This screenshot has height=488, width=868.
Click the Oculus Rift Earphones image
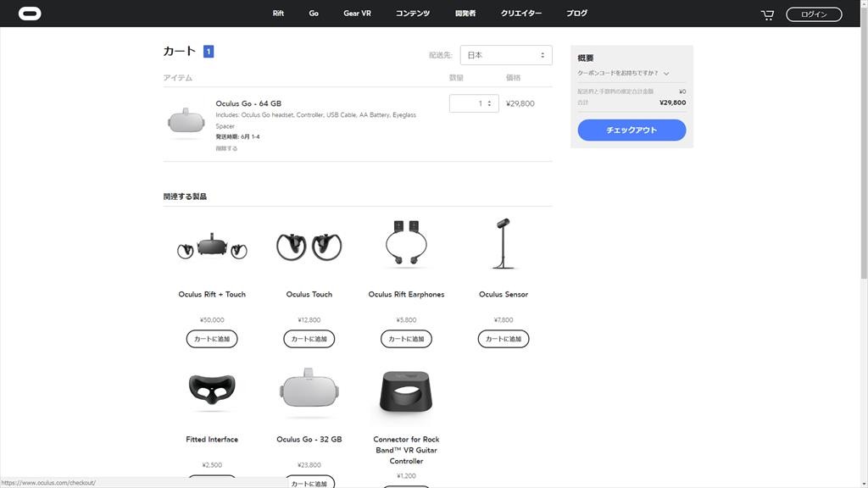pyautogui.click(x=406, y=243)
